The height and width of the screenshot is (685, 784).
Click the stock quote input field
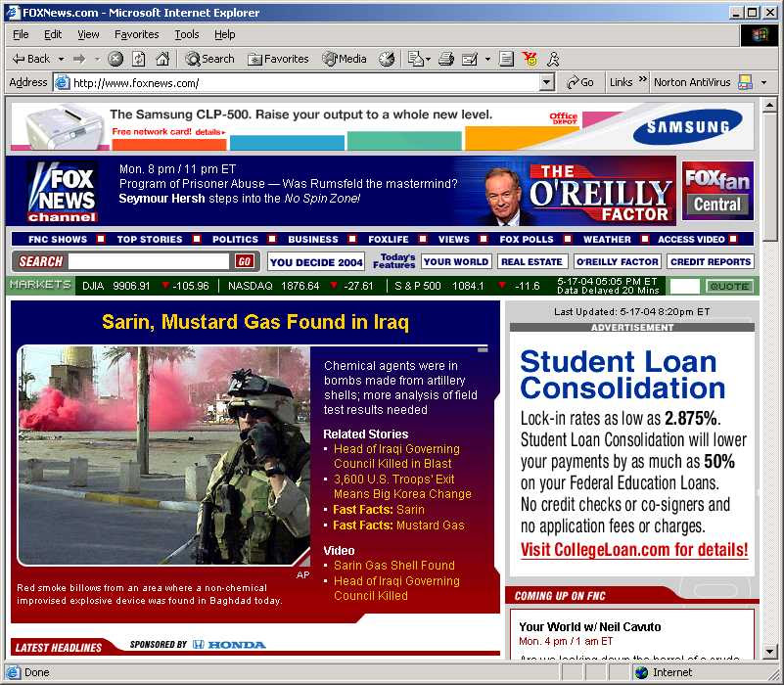click(x=684, y=287)
